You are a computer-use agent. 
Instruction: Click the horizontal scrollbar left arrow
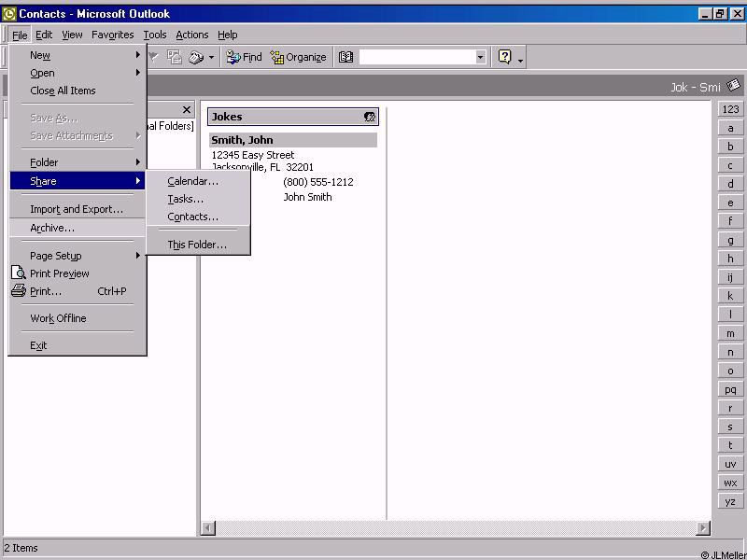click(208, 527)
